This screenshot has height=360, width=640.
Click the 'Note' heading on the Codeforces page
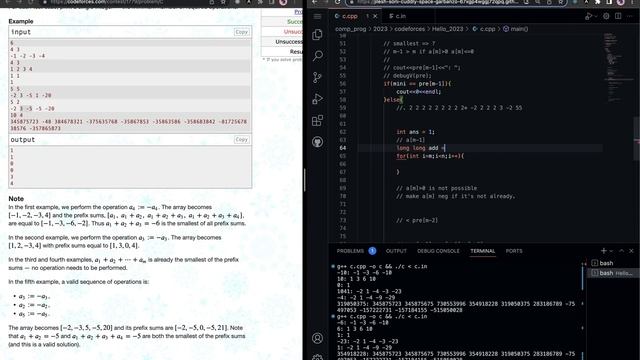[16, 199]
